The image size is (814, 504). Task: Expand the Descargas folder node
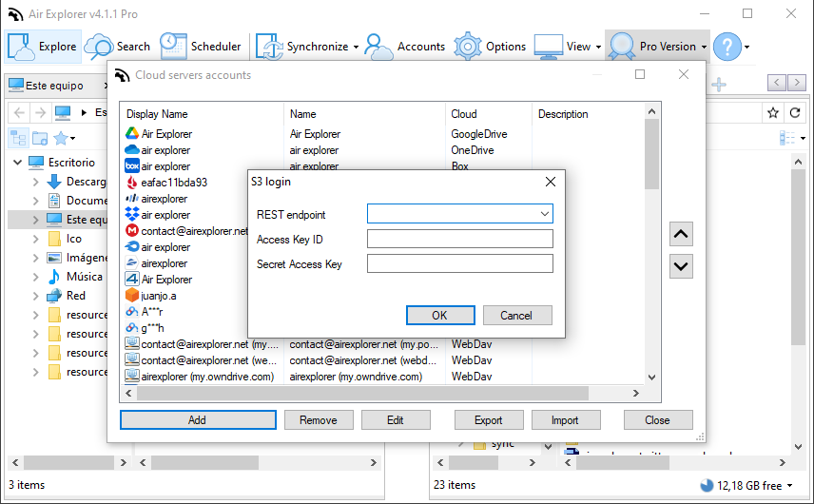tap(36, 182)
